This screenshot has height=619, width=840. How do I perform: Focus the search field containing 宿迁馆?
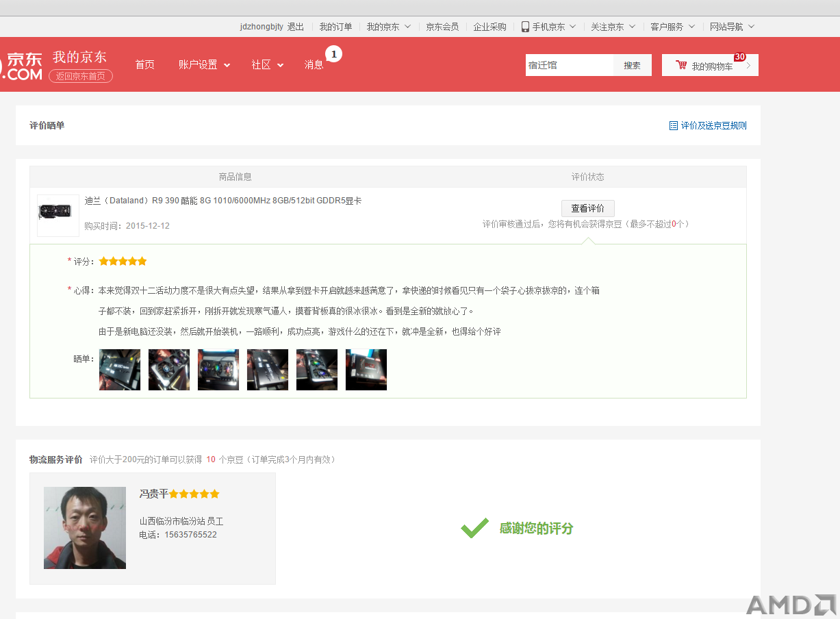(x=570, y=66)
